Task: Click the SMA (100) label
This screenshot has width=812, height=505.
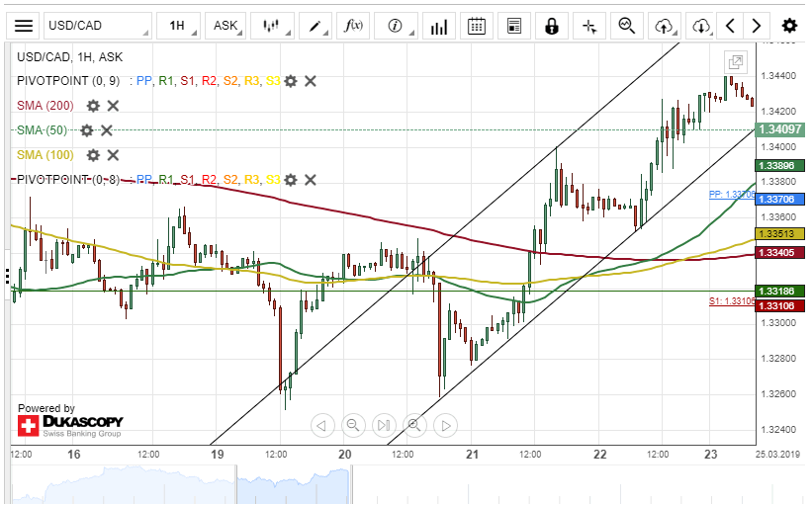Action: tap(45, 155)
